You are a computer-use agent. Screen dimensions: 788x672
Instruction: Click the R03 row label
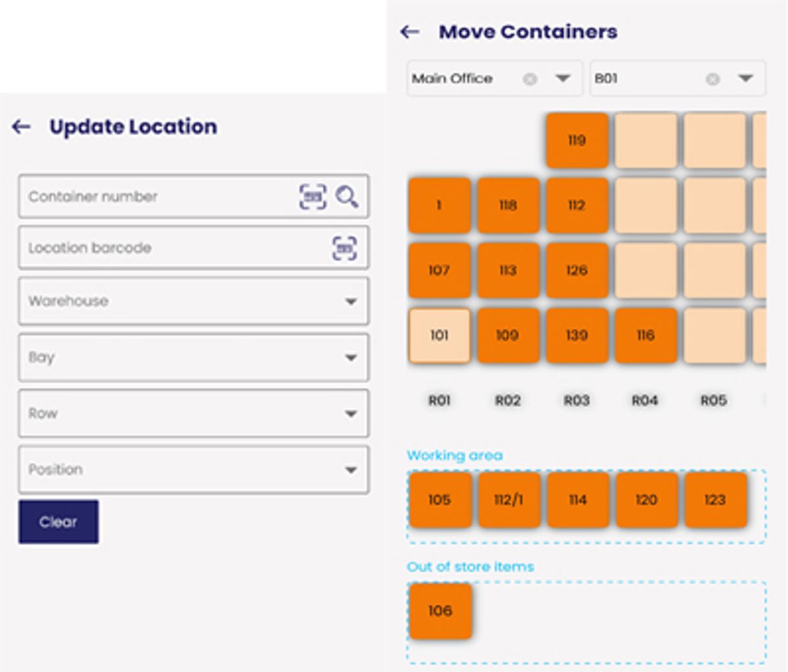click(577, 400)
